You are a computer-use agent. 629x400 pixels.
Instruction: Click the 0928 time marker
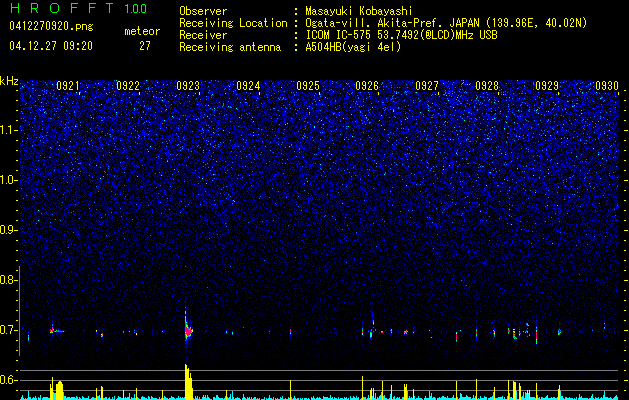point(487,85)
